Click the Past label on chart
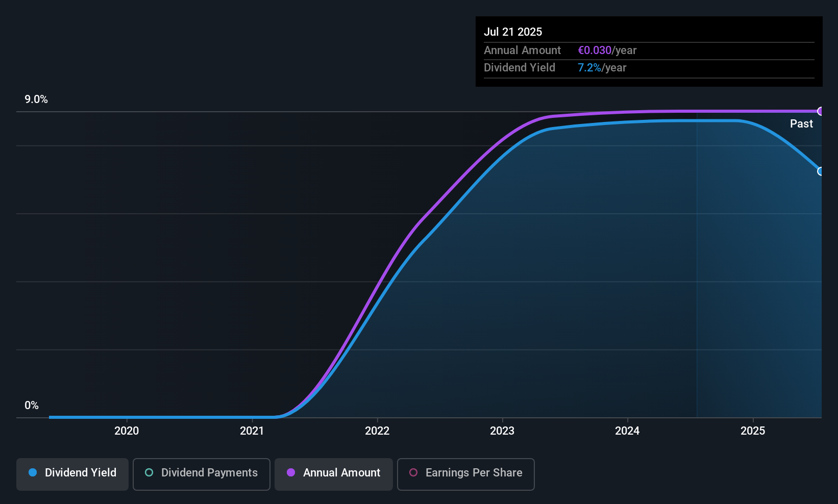838x504 pixels. point(801,123)
